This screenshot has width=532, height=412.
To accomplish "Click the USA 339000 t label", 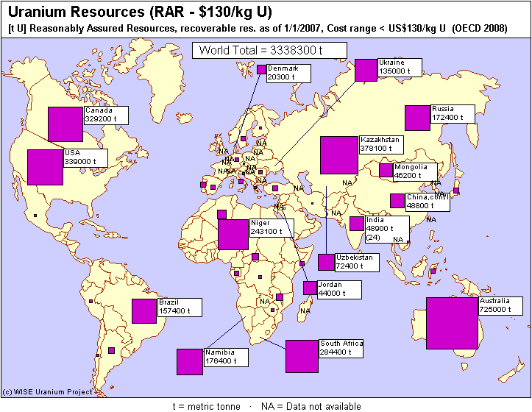I will (x=86, y=157).
